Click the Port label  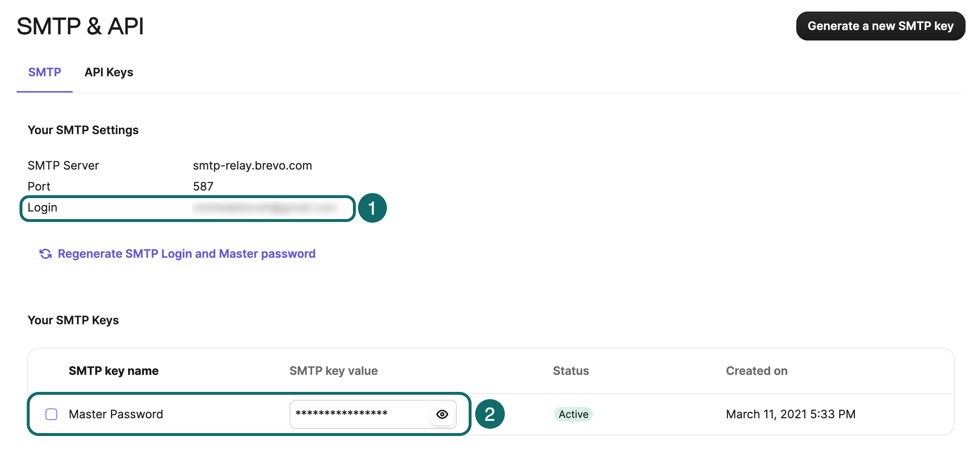[39, 186]
